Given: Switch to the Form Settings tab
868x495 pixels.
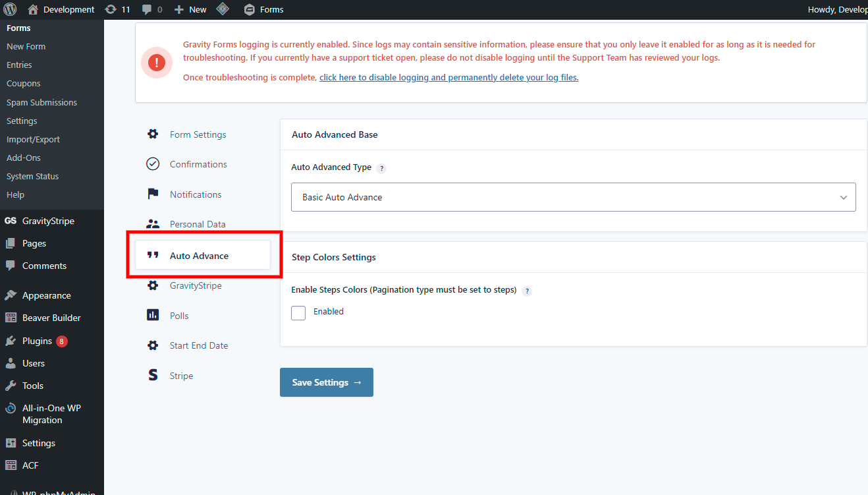Looking at the screenshot, I should click(x=198, y=134).
